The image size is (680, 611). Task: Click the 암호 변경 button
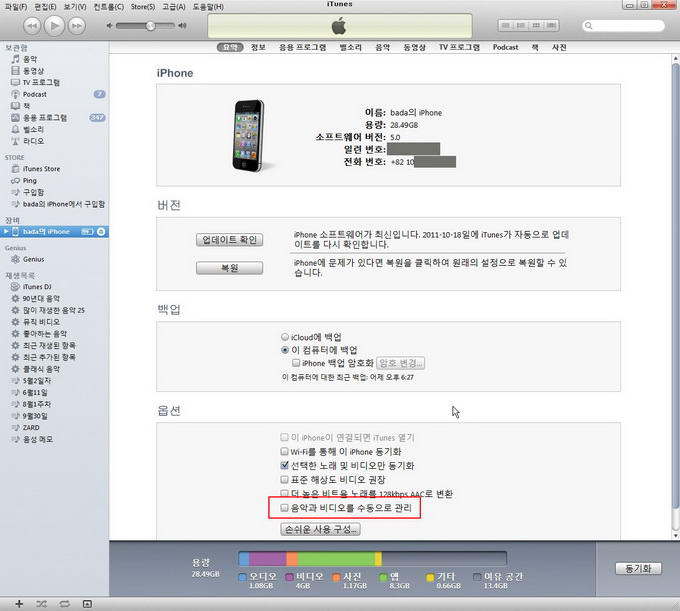click(400, 363)
